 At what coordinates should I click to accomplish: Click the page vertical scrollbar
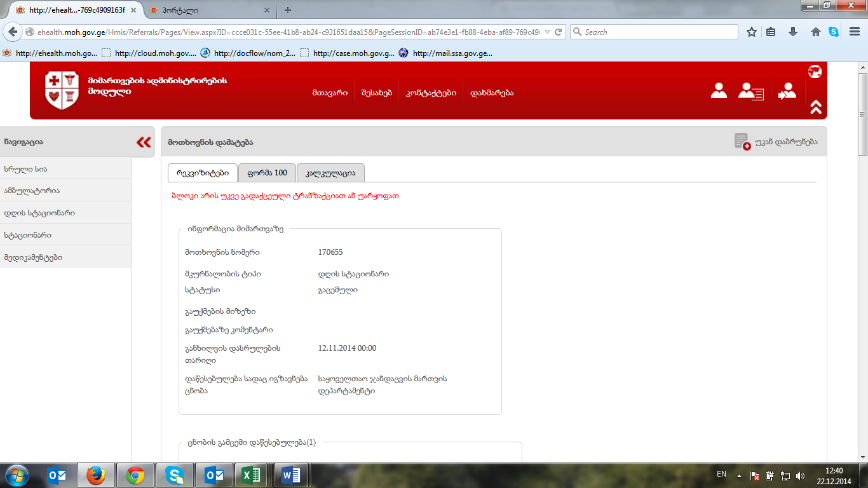(862, 254)
